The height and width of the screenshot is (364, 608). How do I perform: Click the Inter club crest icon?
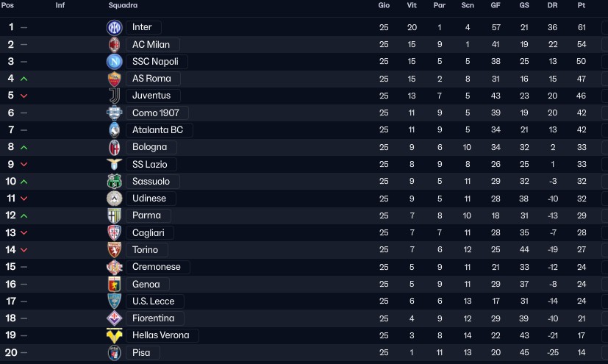(x=114, y=27)
